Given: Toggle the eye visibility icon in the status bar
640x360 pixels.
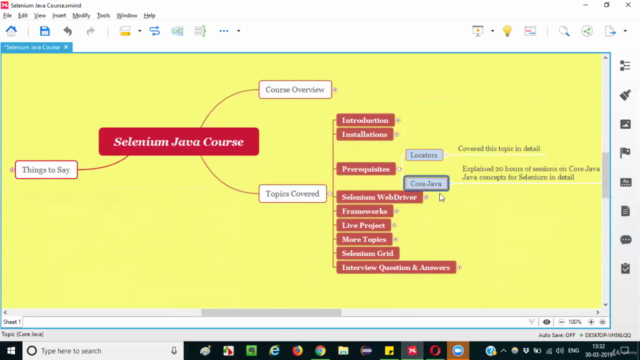Looking at the screenshot, I should coord(547,322).
